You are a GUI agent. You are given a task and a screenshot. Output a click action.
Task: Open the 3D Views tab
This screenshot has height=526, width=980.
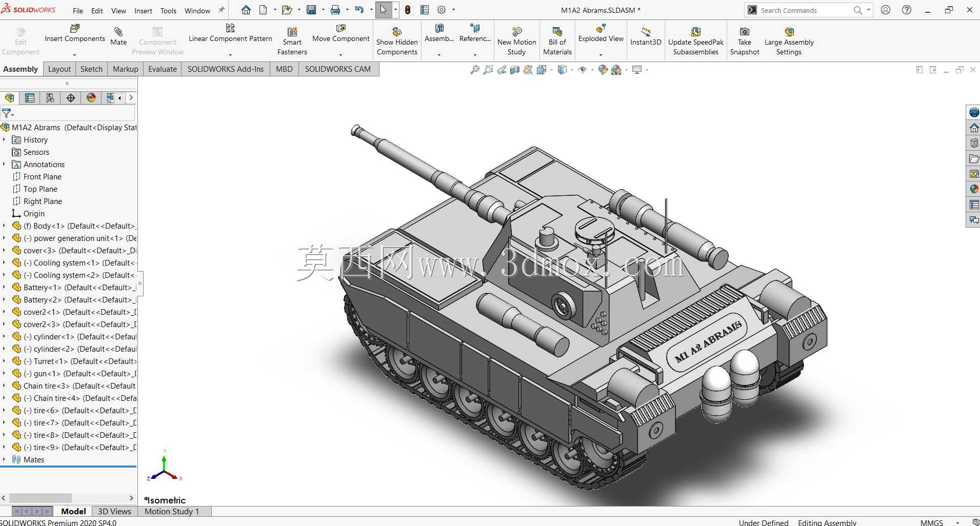pyautogui.click(x=114, y=511)
